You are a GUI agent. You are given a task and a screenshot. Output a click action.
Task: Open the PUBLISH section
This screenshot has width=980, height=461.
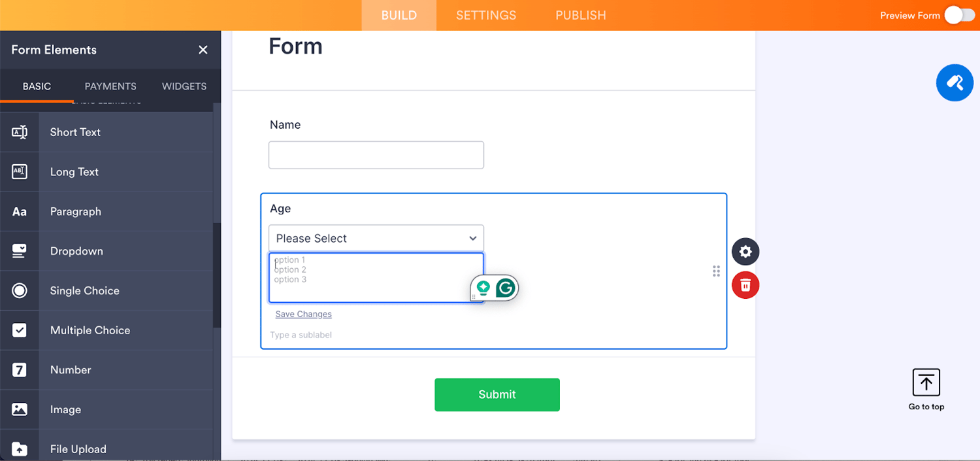pos(580,15)
